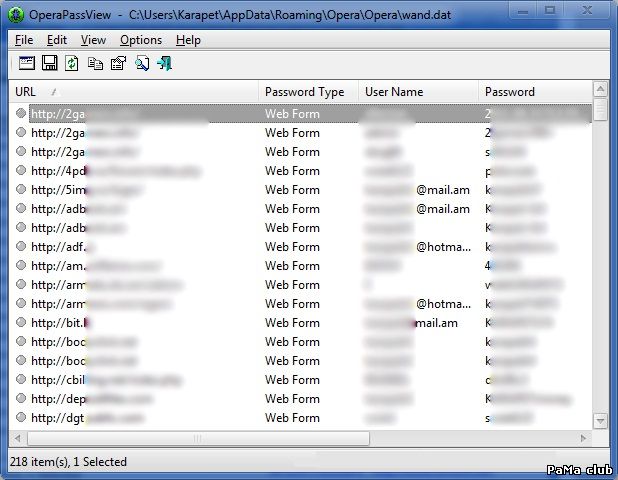Viewport: 618px width, 480px height.
Task: Select the highlighted http://2ga row URL
Action: [58, 113]
